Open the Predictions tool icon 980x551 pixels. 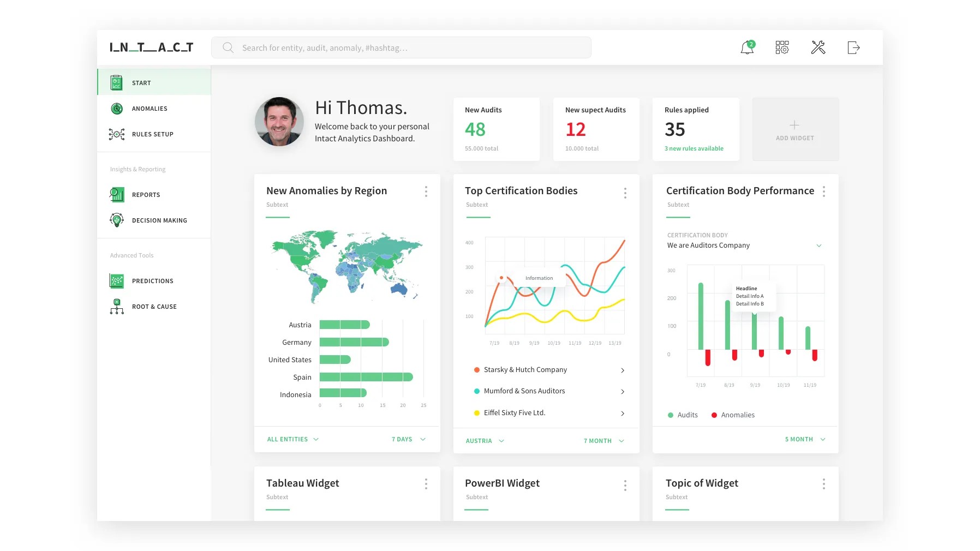coord(116,280)
